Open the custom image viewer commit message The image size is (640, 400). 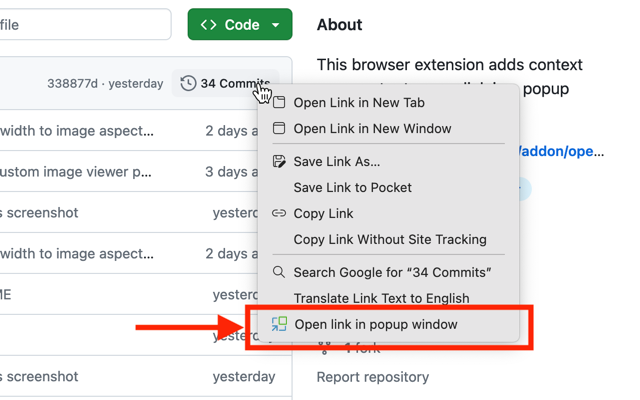75,171
